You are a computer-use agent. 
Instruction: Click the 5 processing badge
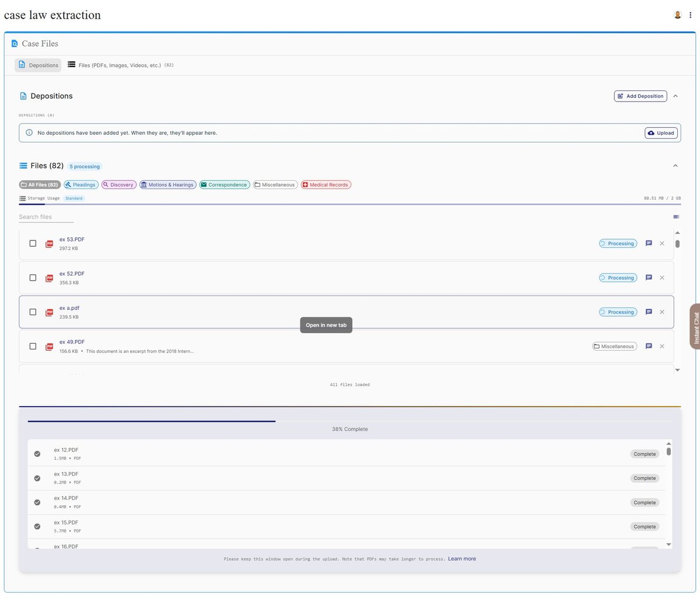(x=85, y=167)
